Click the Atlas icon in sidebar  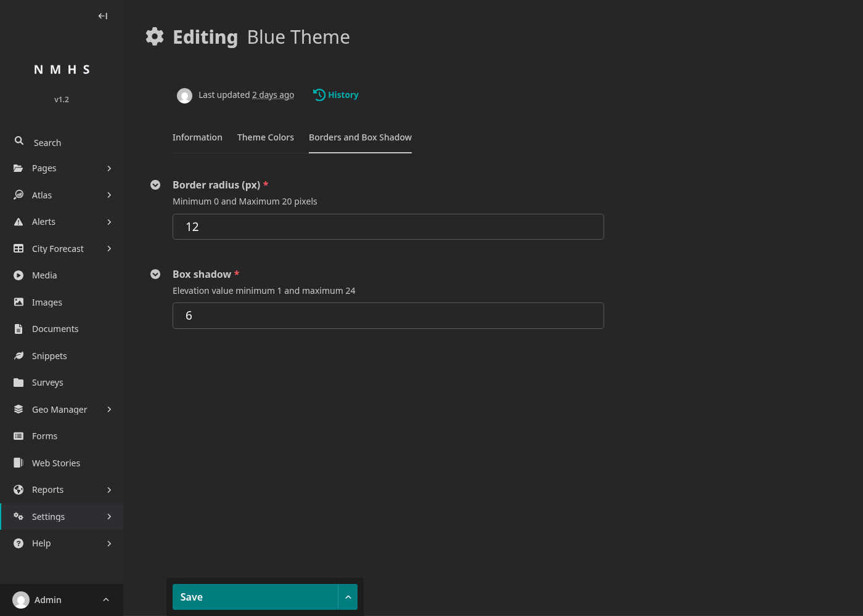[x=18, y=195]
